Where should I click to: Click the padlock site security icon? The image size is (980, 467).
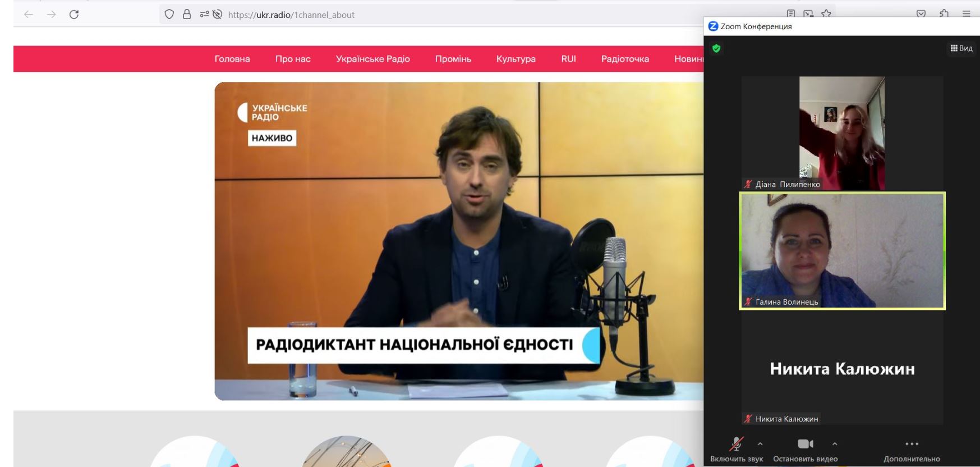187,15
